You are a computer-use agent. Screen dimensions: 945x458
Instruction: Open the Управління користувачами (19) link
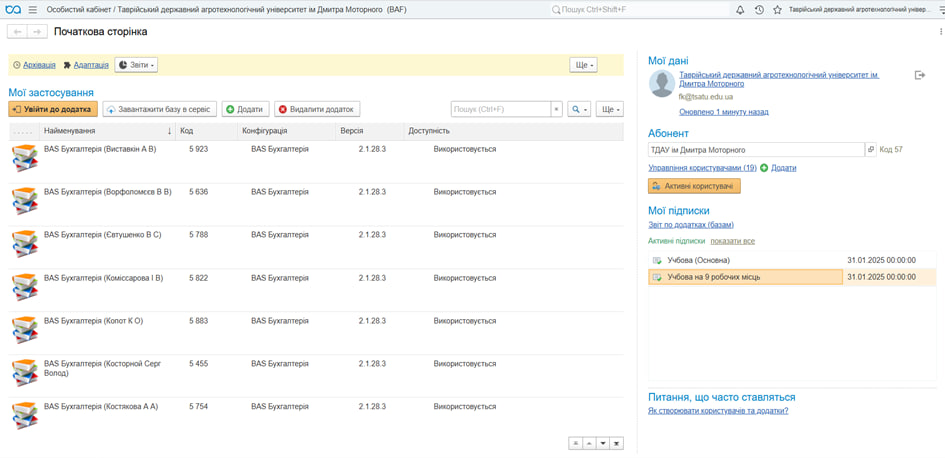tap(702, 168)
